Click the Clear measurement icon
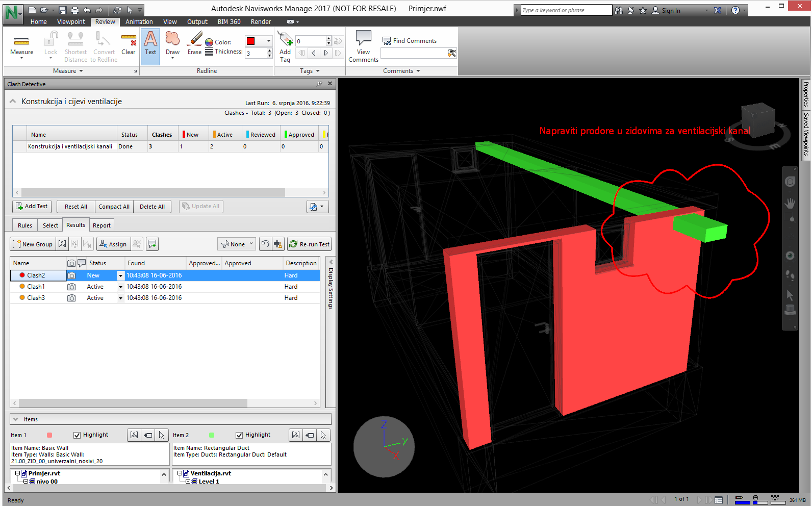 [129, 44]
